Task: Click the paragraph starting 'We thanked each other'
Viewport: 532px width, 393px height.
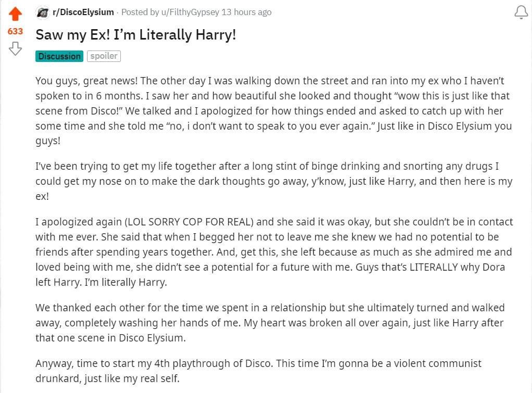Action: coord(270,323)
